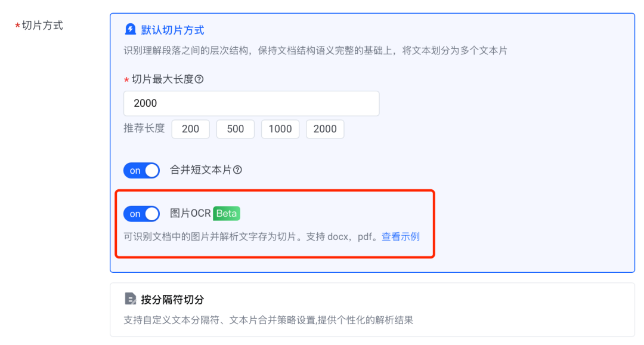Click description starting 支持自定义文本分隔符

pyautogui.click(x=268, y=320)
